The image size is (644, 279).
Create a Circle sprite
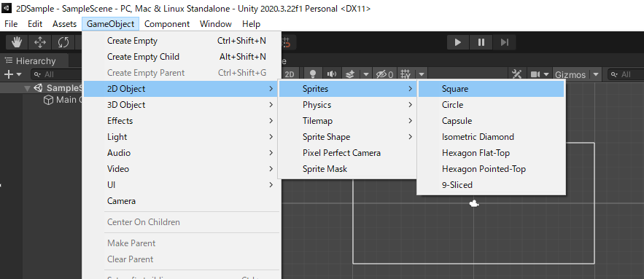492,105
